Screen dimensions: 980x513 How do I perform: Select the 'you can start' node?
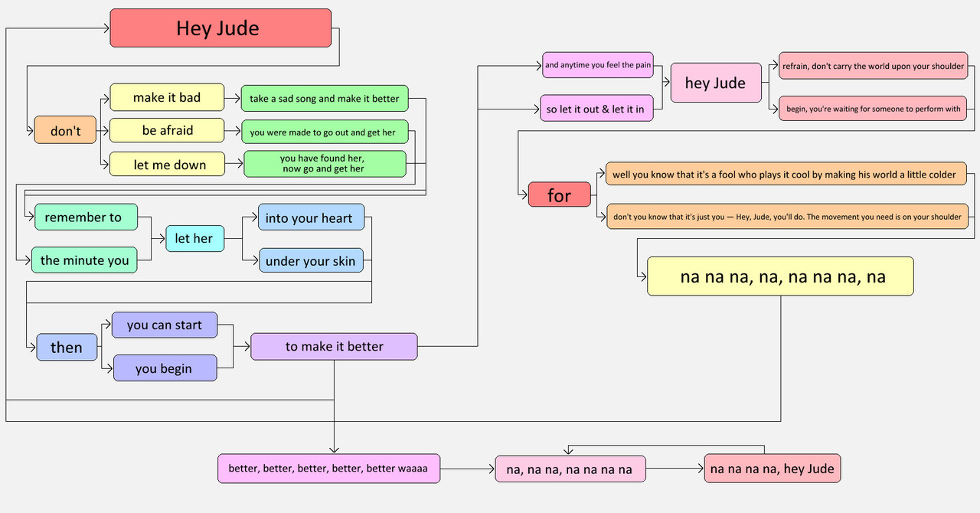click(x=165, y=325)
